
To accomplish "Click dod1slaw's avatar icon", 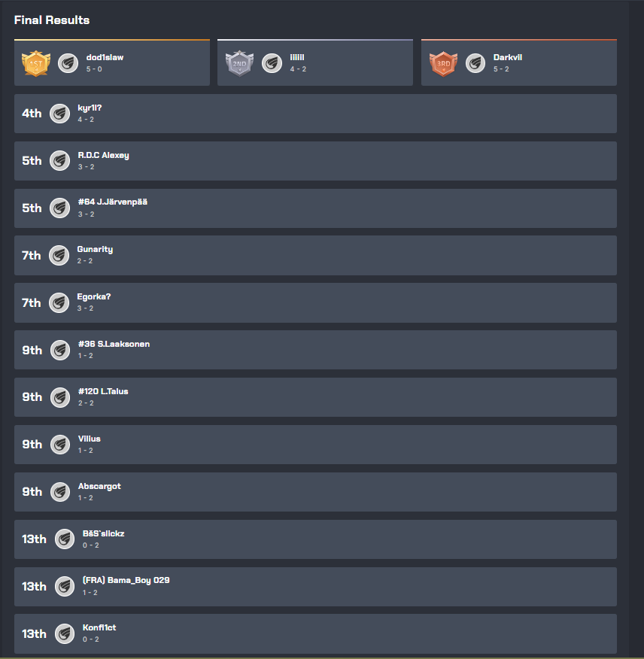I will pyautogui.click(x=68, y=63).
